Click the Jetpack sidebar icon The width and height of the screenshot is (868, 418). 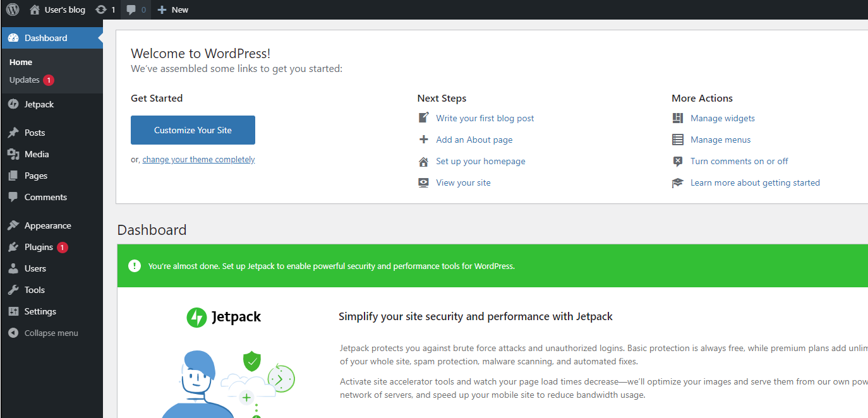(x=13, y=104)
